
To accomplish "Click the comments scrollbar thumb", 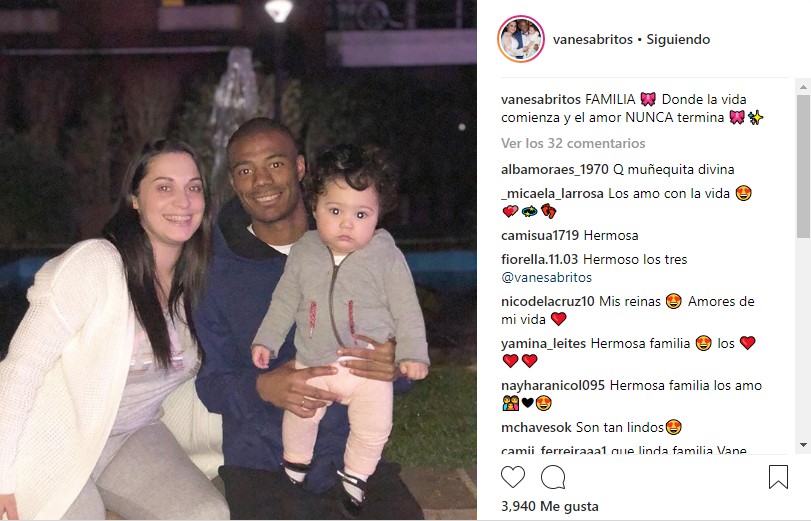I will click(x=803, y=166).
